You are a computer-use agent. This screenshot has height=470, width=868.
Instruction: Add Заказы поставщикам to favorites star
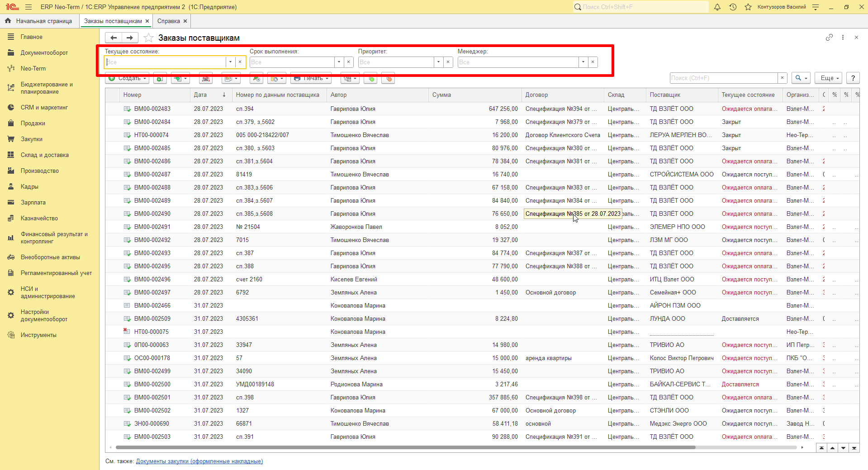[148, 38]
